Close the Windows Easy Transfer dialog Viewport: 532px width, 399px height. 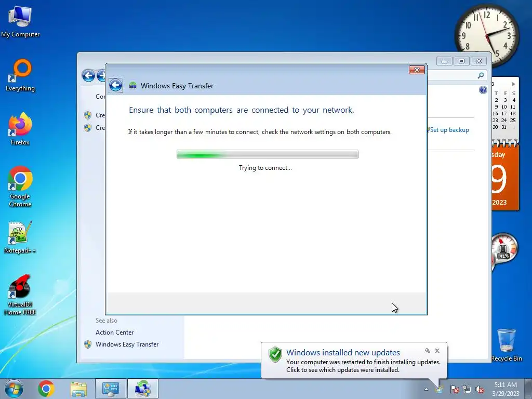417,70
